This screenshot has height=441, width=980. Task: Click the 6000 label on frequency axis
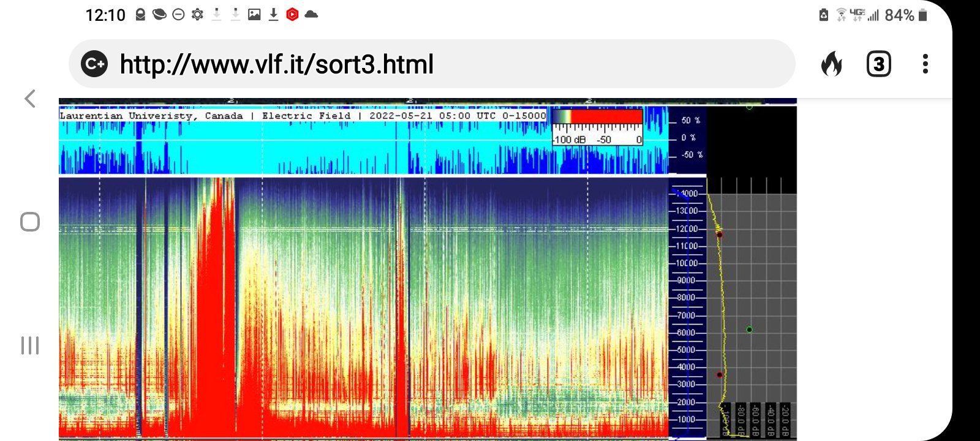point(686,333)
